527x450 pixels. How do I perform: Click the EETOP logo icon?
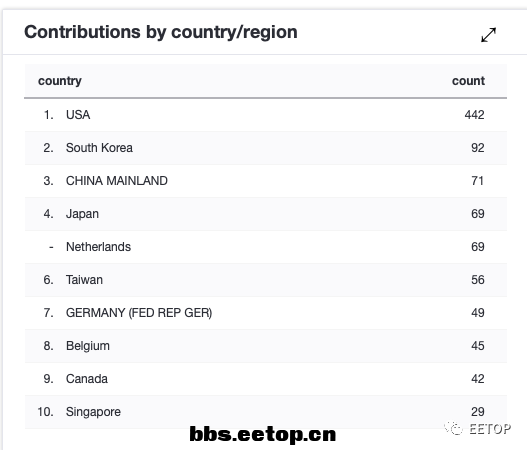click(453, 428)
